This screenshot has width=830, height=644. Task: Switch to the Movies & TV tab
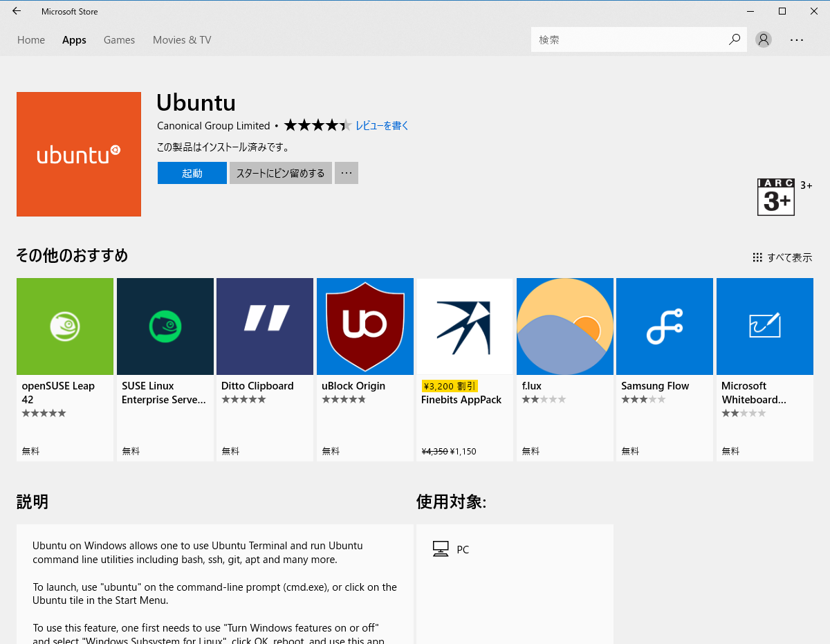[x=181, y=39]
